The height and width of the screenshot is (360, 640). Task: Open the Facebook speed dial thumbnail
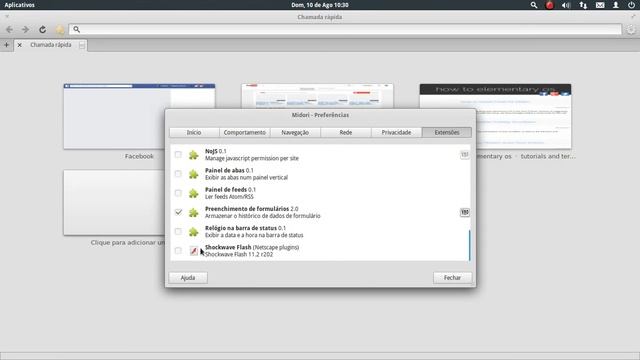point(139,116)
